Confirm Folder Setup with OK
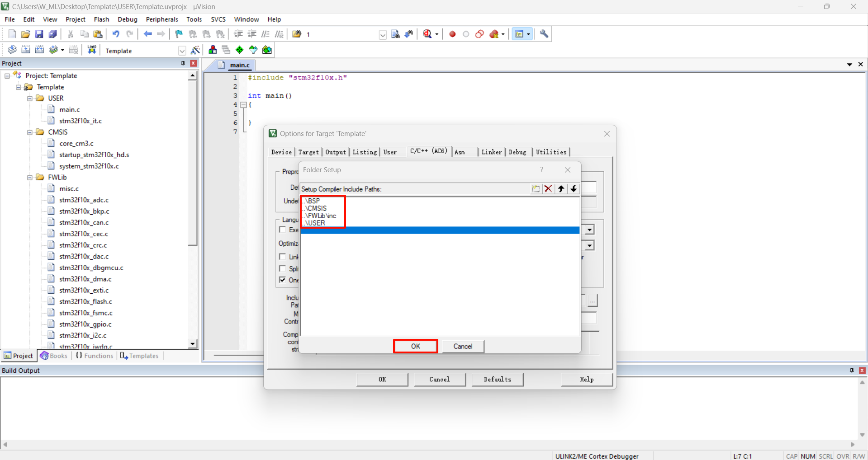This screenshot has height=460, width=868. pyautogui.click(x=416, y=346)
